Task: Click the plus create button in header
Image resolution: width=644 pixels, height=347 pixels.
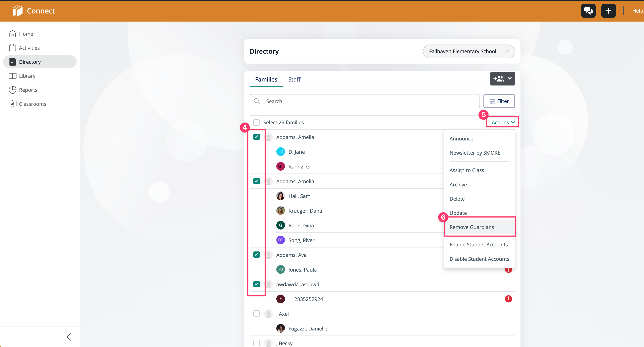Action: [608, 11]
